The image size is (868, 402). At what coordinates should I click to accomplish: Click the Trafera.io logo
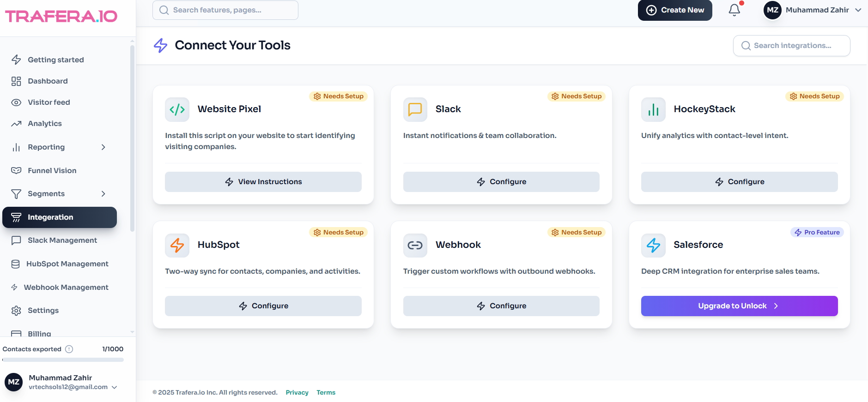tap(61, 16)
